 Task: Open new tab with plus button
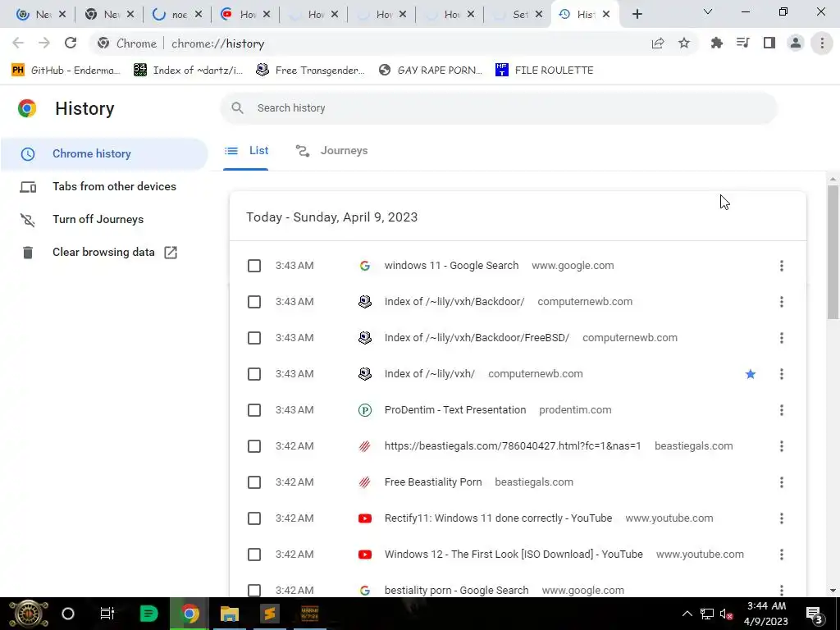point(637,15)
